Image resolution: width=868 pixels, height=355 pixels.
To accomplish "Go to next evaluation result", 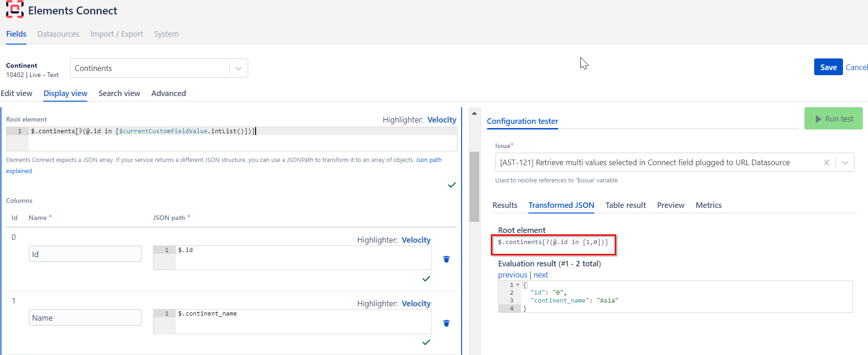I will tap(540, 275).
